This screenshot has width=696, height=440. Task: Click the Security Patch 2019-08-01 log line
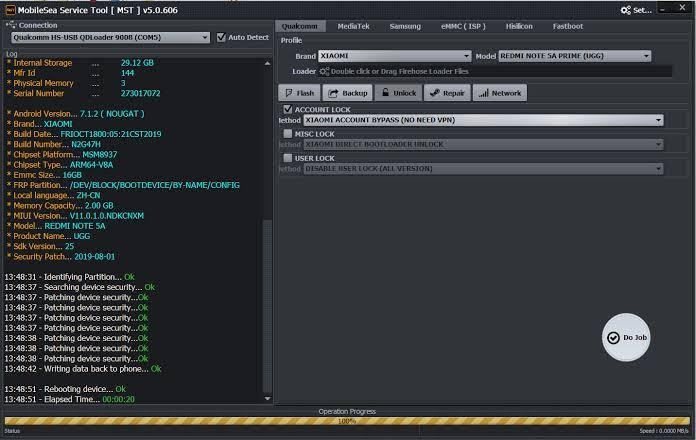(x=61, y=257)
